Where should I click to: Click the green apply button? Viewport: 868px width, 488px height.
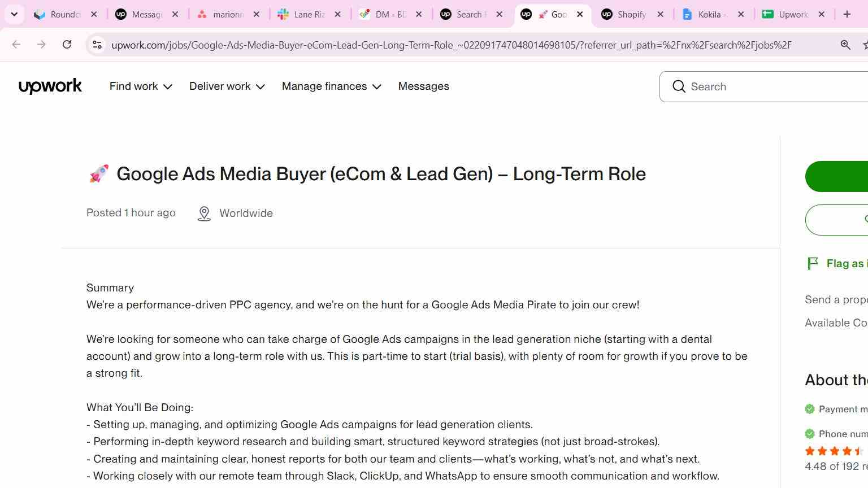coord(836,176)
